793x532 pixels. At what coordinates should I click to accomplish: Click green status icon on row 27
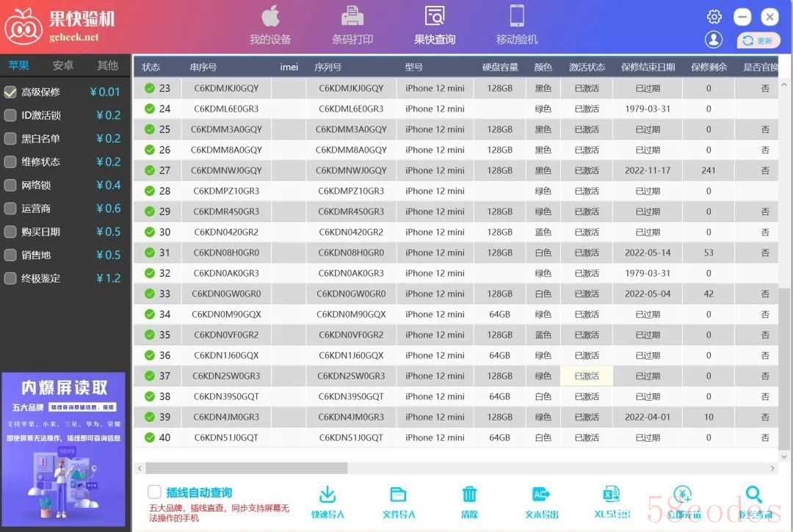point(150,170)
